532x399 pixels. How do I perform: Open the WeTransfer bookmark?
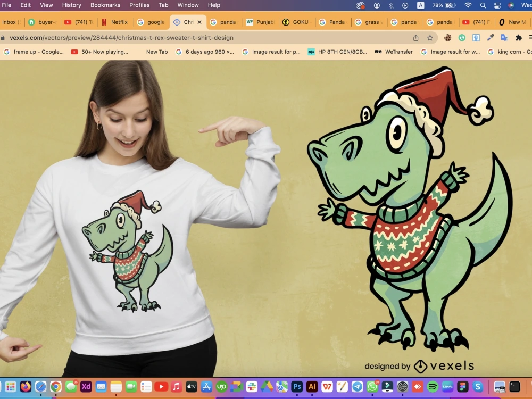394,52
